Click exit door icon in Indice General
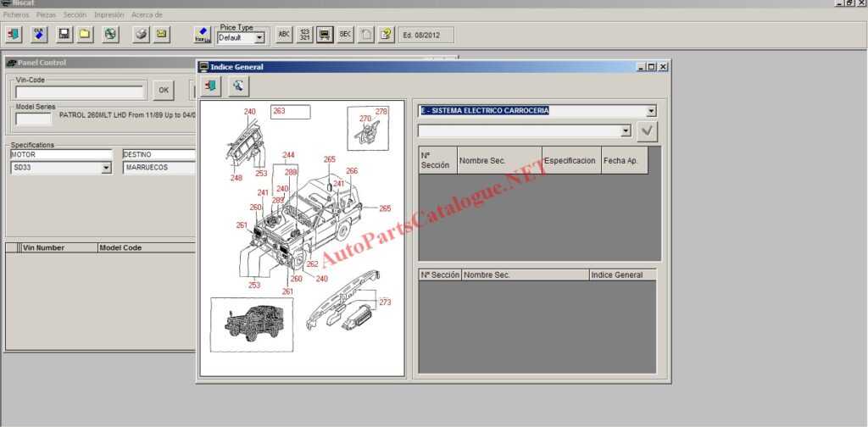This screenshot has width=868, height=427. pyautogui.click(x=211, y=86)
